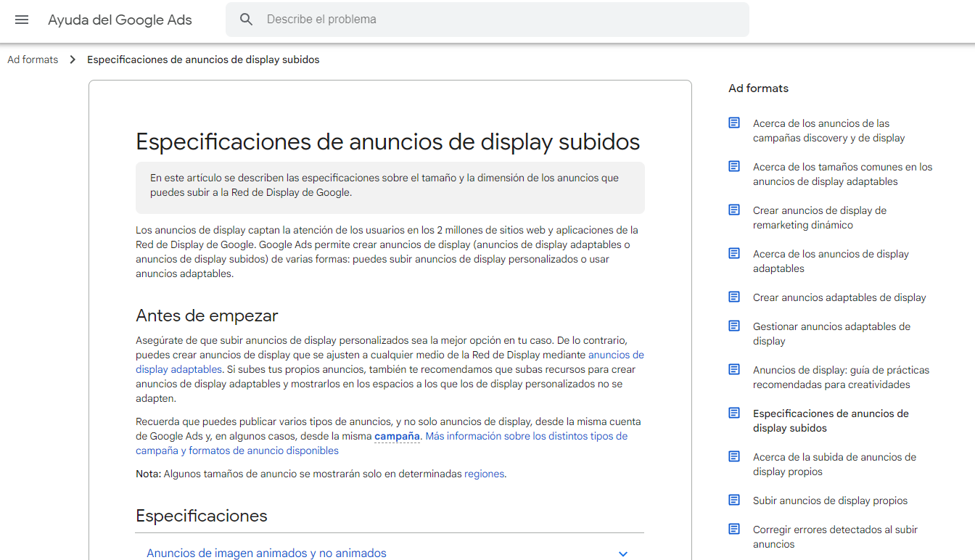Open sidebar article Subir anuncios de display propios
The height and width of the screenshot is (560, 975).
pyautogui.click(x=830, y=501)
